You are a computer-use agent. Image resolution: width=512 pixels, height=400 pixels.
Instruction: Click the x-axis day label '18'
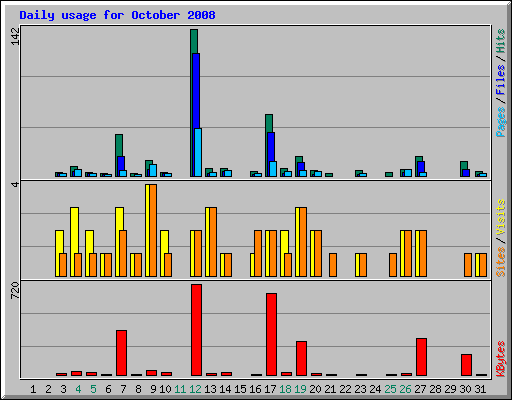pos(285,389)
